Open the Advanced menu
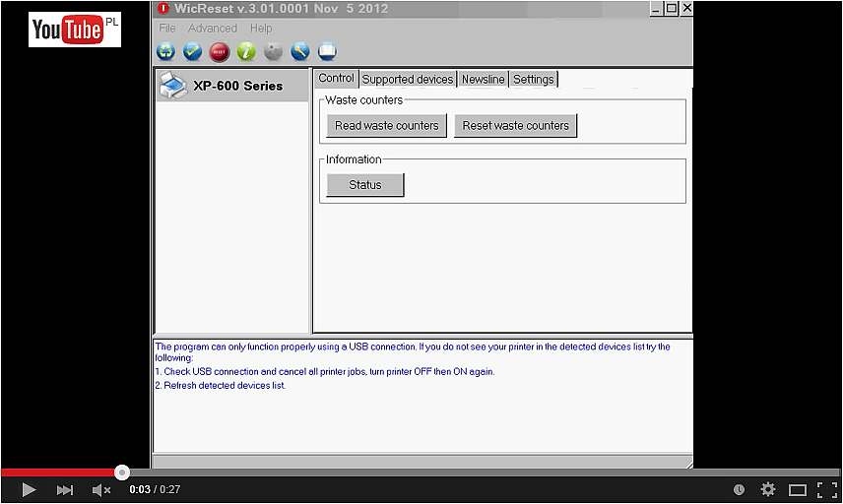The width and height of the screenshot is (843, 504). [x=213, y=29]
